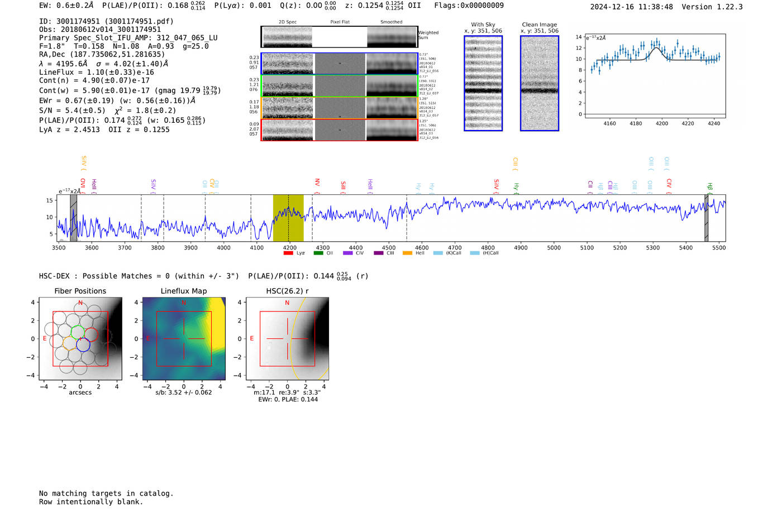Click the z: 0.1254 OII header value

pyautogui.click(x=383, y=6)
